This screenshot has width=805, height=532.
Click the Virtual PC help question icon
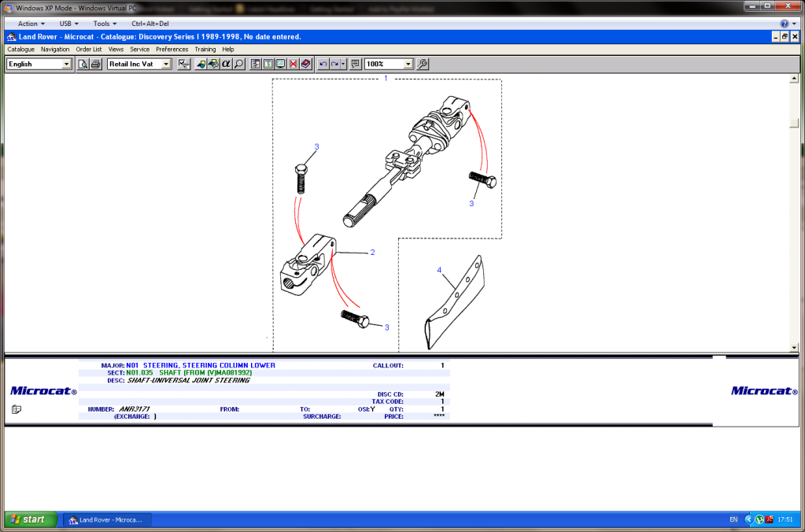click(x=784, y=24)
